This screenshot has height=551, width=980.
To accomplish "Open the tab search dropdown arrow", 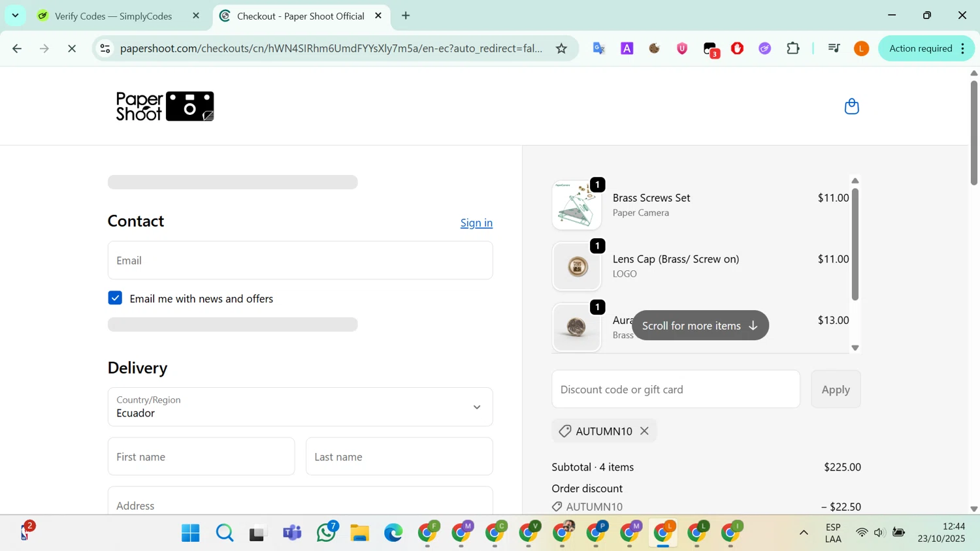I will (x=15, y=15).
